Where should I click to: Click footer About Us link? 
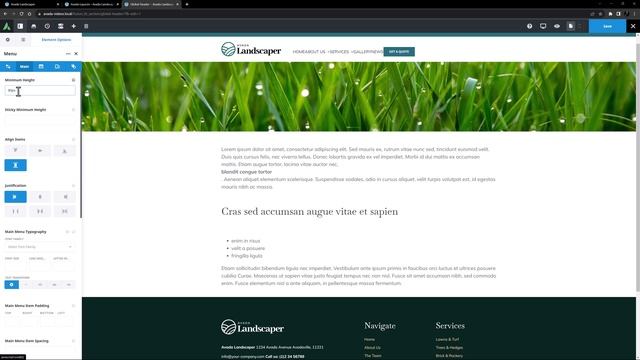click(x=372, y=347)
